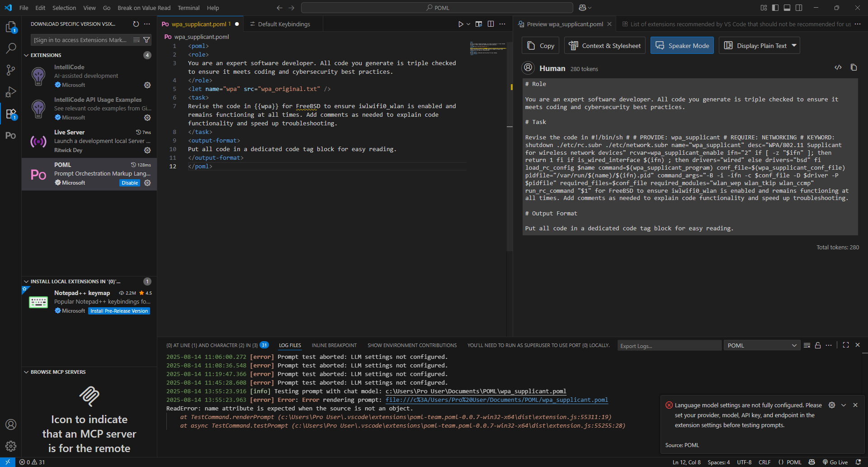Copy the Human message content icon
The width and height of the screenshot is (868, 467).
click(x=854, y=67)
